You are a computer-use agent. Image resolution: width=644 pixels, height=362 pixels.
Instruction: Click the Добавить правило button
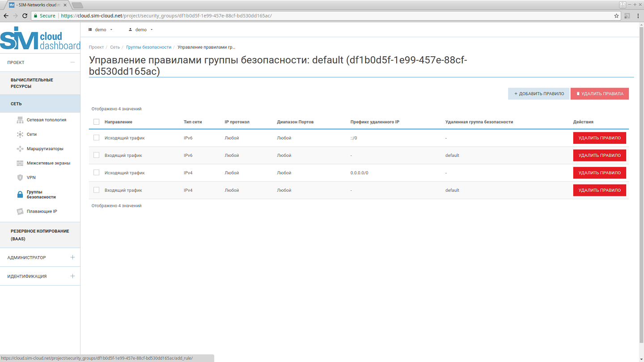[538, 94]
